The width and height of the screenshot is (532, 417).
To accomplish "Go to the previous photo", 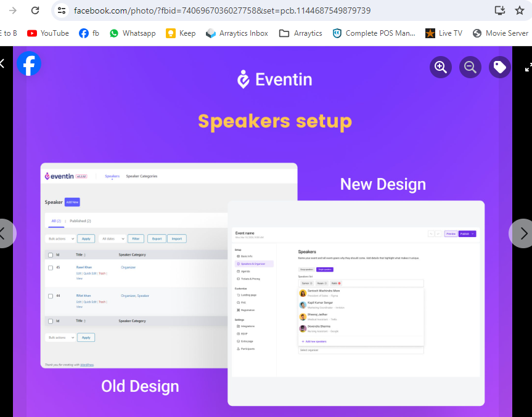I will click(4, 233).
